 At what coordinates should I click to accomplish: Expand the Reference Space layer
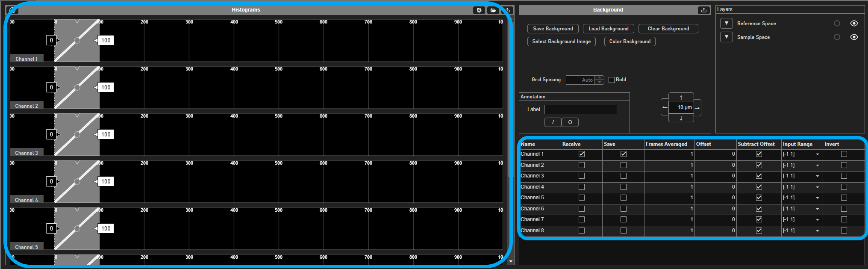(x=726, y=24)
